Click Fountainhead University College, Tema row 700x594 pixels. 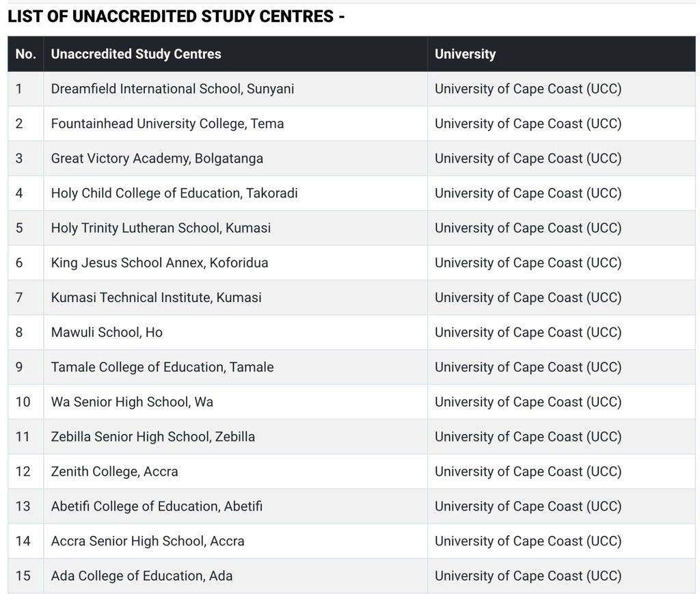pos(167,124)
